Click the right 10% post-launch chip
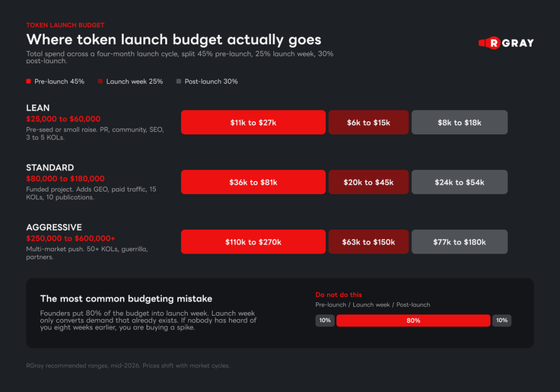 click(x=502, y=320)
